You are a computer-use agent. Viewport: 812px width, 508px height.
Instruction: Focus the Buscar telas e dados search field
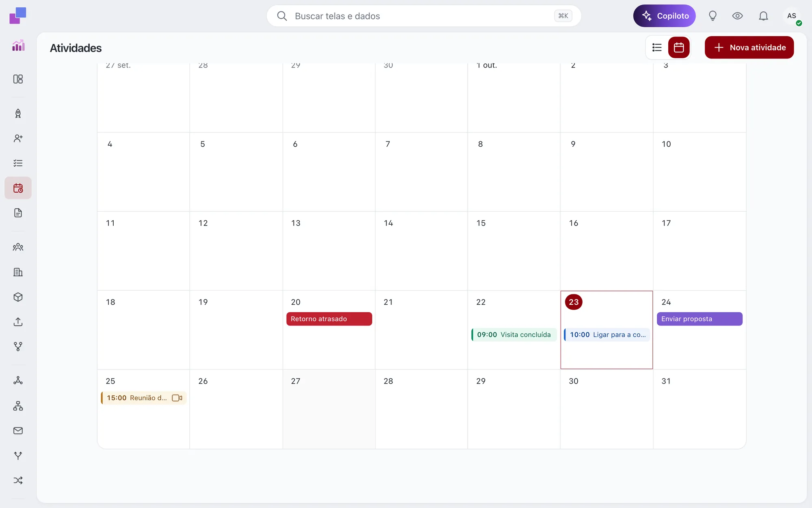424,16
